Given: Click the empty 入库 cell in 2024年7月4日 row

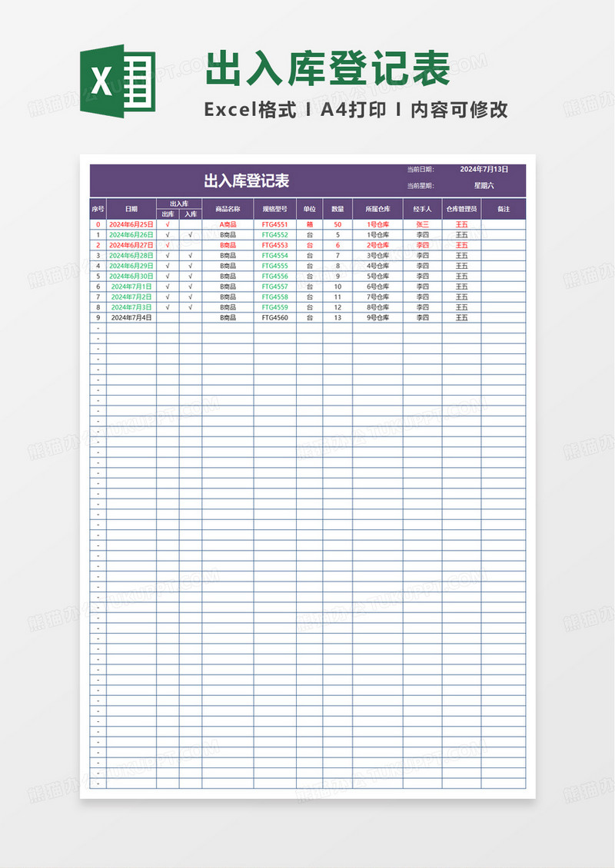Looking at the screenshot, I should (191, 318).
